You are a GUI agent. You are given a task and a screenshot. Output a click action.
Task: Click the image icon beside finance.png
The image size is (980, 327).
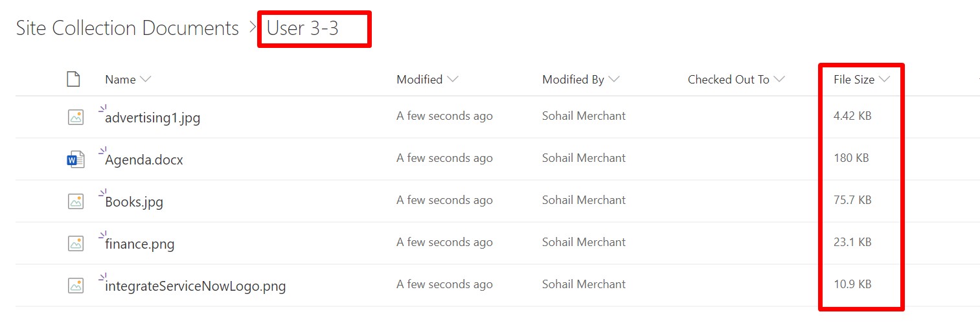(x=76, y=243)
